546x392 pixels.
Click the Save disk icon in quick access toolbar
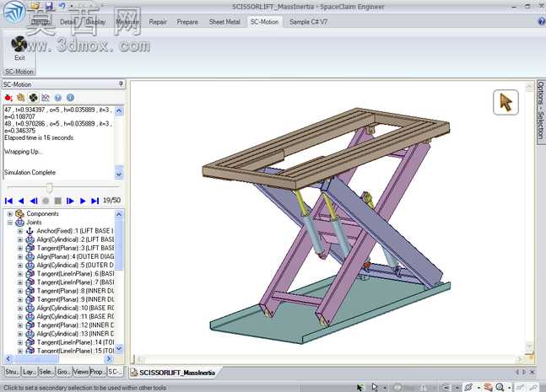point(49,6)
